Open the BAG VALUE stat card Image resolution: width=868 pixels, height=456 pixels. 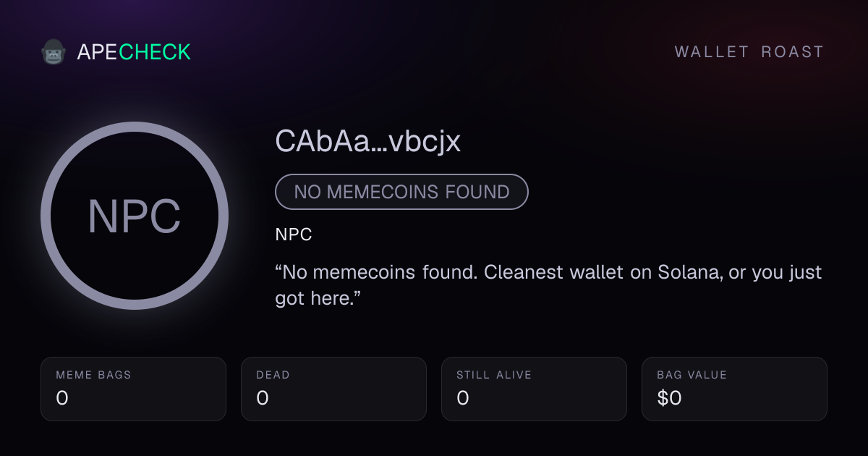tap(734, 389)
